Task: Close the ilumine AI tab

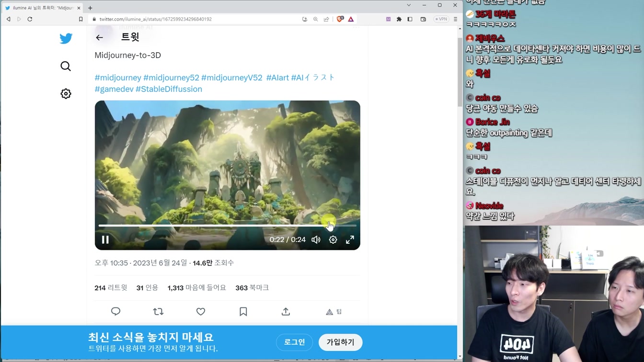Action: coord(79,8)
